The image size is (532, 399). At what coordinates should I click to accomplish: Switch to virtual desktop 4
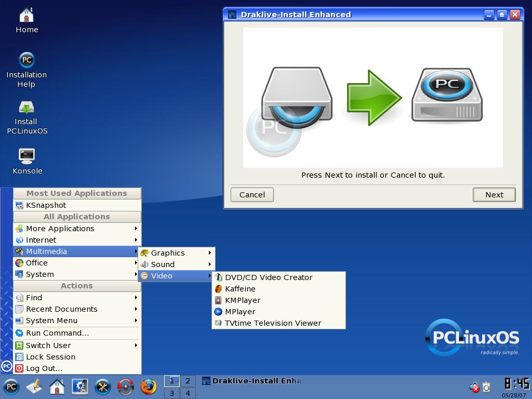tap(188, 393)
